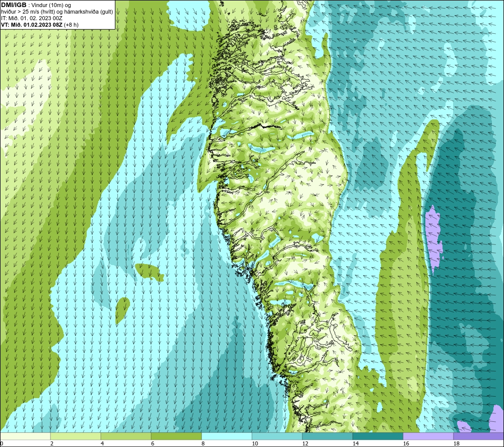Screen dimensions: 504x447
Task: Click the legend scale value "10"
Action: pyautogui.click(x=255, y=443)
